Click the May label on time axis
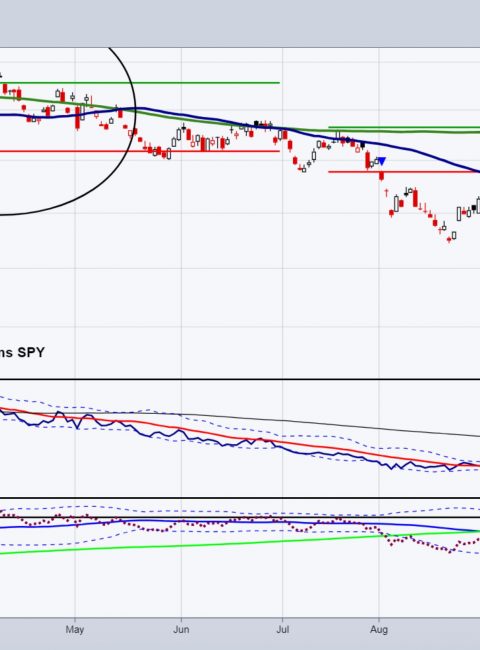Viewport: 480px width, 650px height. 75,629
